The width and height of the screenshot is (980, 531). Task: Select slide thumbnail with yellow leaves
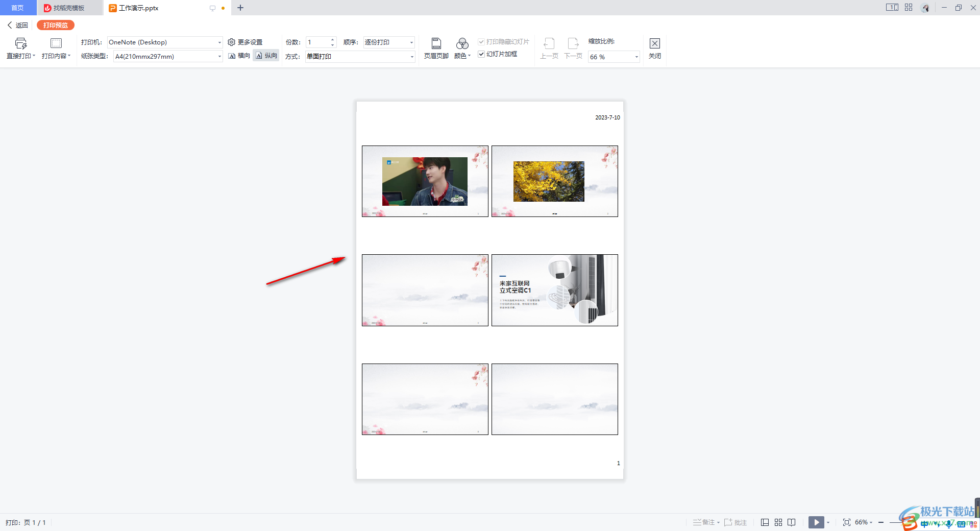[555, 181]
